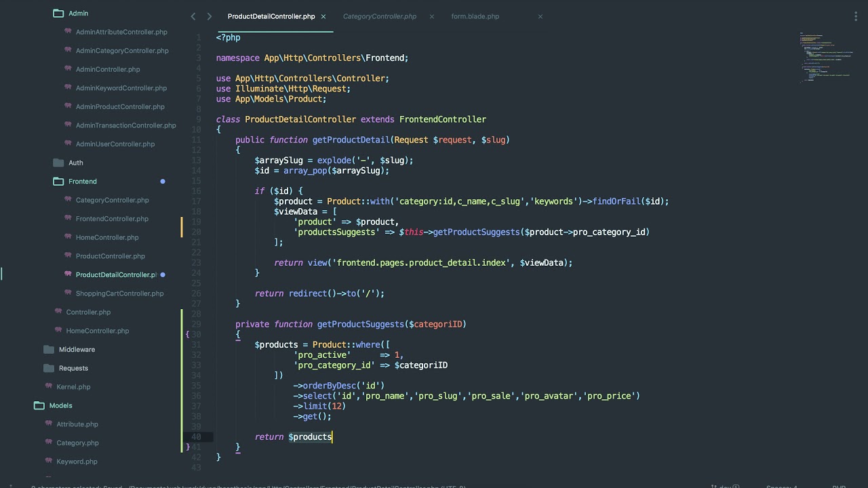Click the PHP icon beside Kernel.php
This screenshot has width=868, height=488.
tap(49, 386)
